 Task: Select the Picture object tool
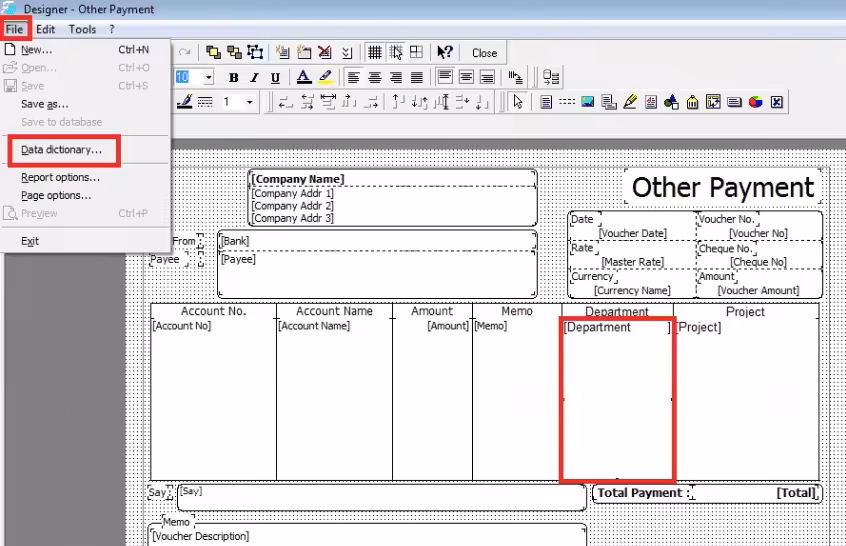click(588, 102)
